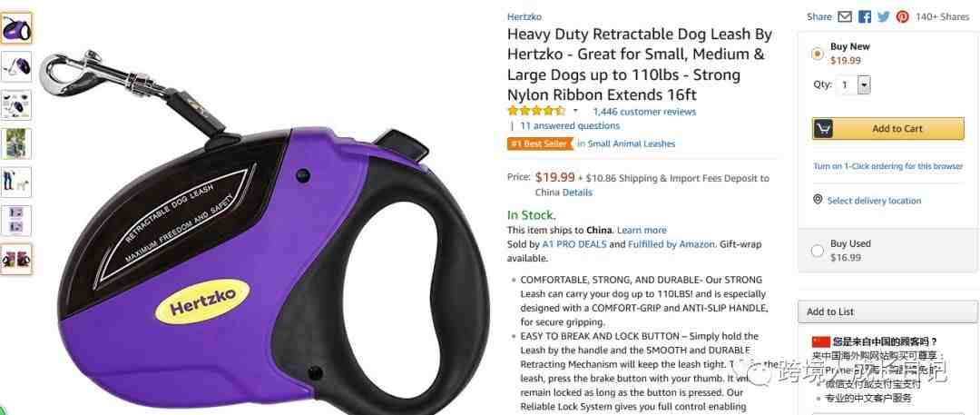Viewport: 980px width, 415px height.
Task: Share the product via email icon
Action: coord(845,17)
